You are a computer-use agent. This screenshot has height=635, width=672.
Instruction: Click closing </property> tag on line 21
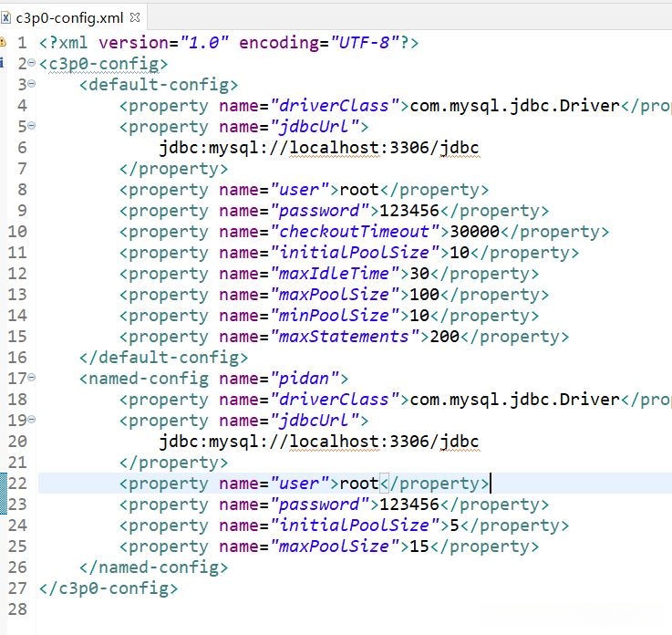coord(173,463)
